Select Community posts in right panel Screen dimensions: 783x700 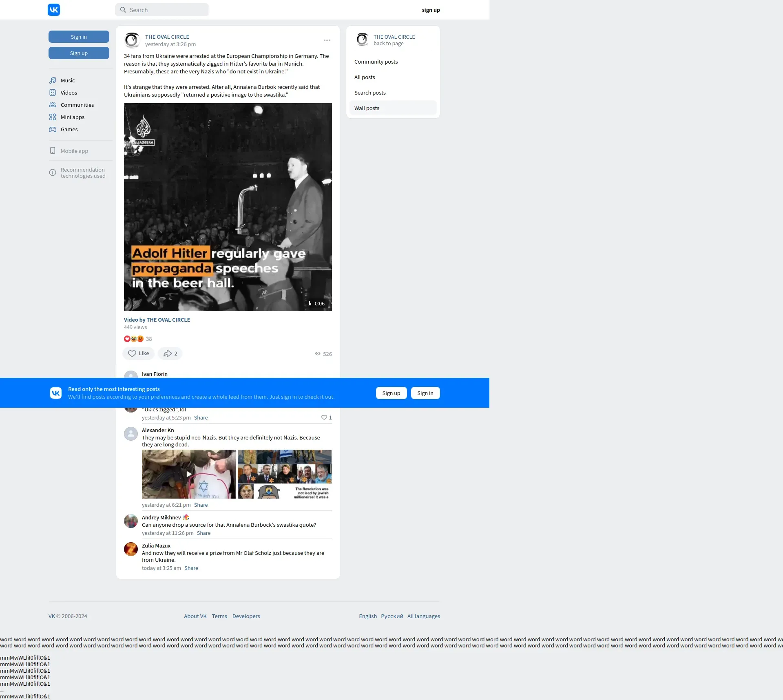click(x=376, y=62)
